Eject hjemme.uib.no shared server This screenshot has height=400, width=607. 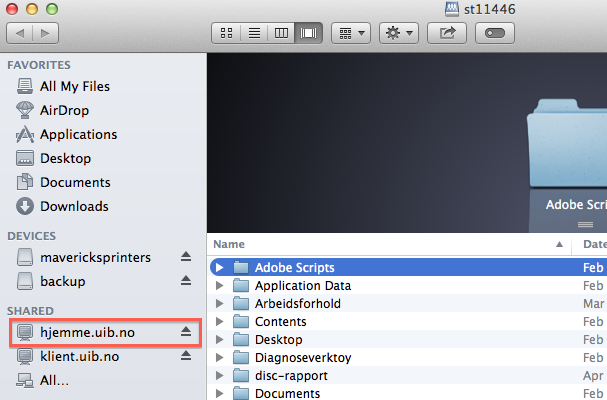click(185, 331)
